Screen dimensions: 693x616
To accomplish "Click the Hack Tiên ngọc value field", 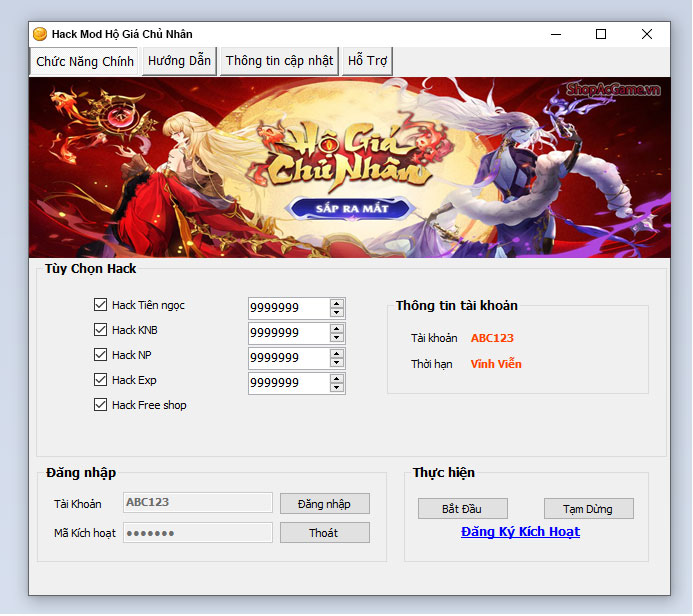I will click(x=289, y=308).
